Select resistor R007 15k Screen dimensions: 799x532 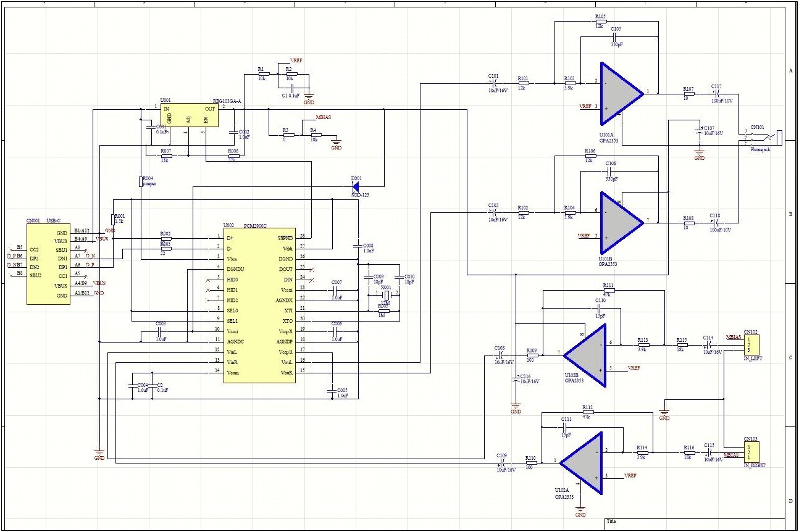[166, 156]
